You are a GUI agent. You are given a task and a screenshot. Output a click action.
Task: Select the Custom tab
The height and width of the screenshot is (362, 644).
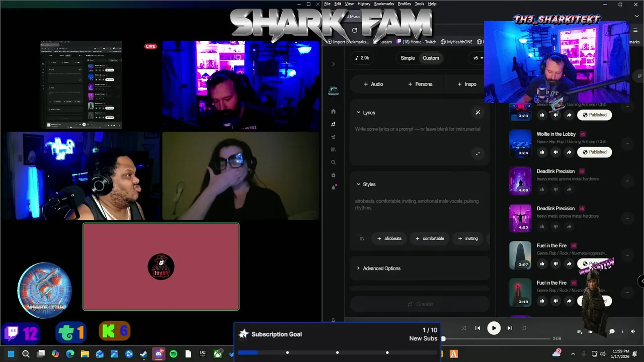(431, 58)
